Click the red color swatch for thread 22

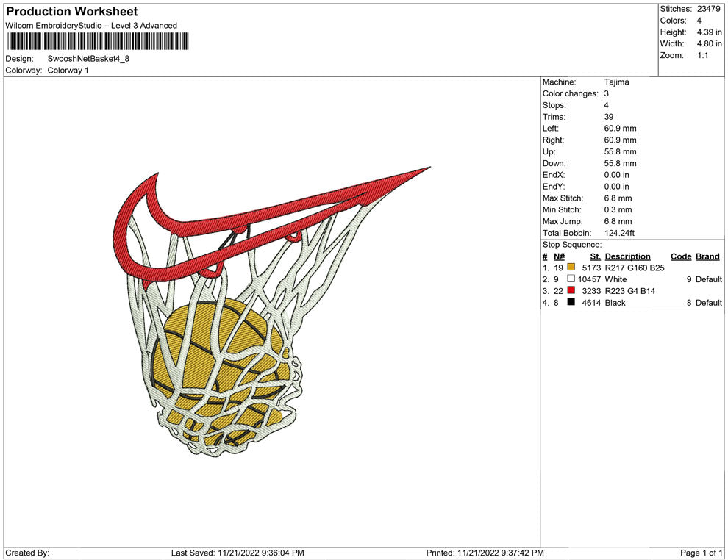pos(571,290)
